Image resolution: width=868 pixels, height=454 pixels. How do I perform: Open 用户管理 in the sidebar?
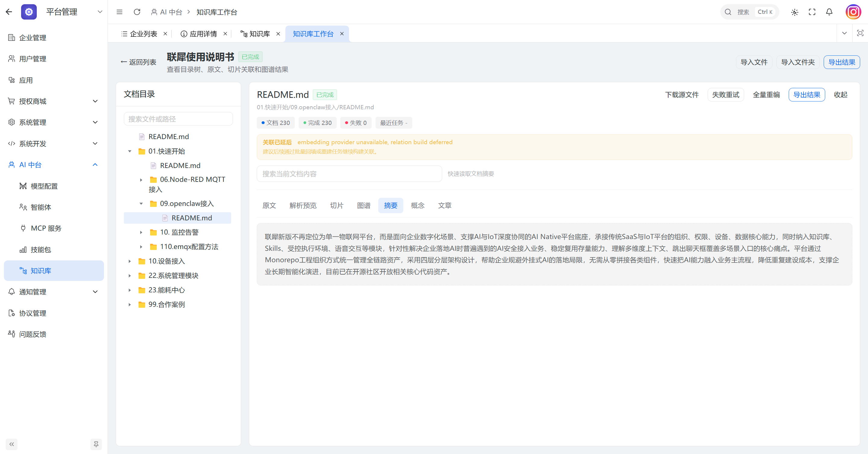pyautogui.click(x=54, y=59)
